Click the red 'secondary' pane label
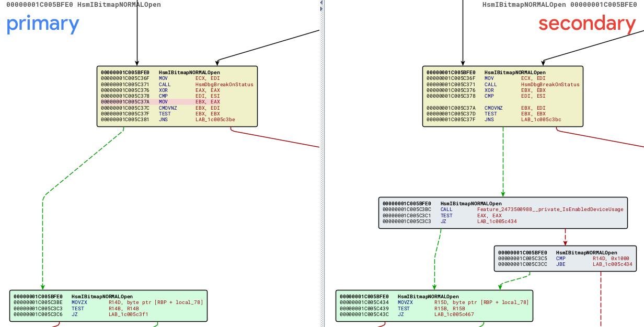Image resolution: width=644 pixels, height=327 pixels. (x=586, y=24)
